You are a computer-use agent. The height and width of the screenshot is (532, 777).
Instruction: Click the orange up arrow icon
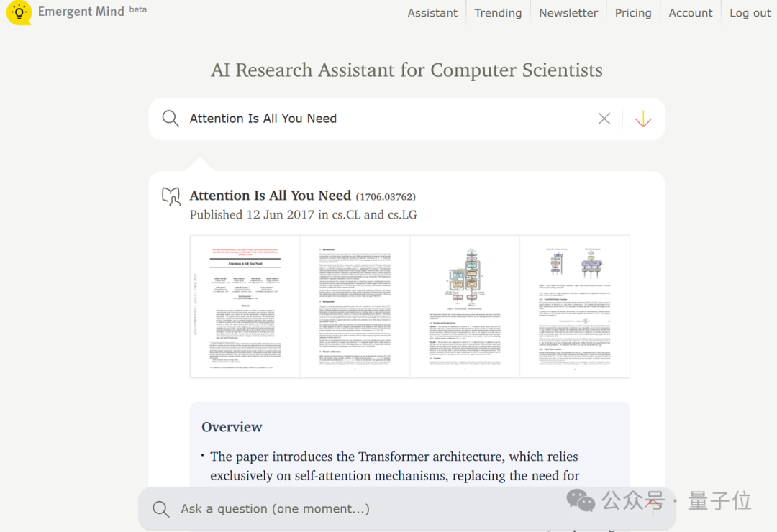pyautogui.click(x=654, y=508)
